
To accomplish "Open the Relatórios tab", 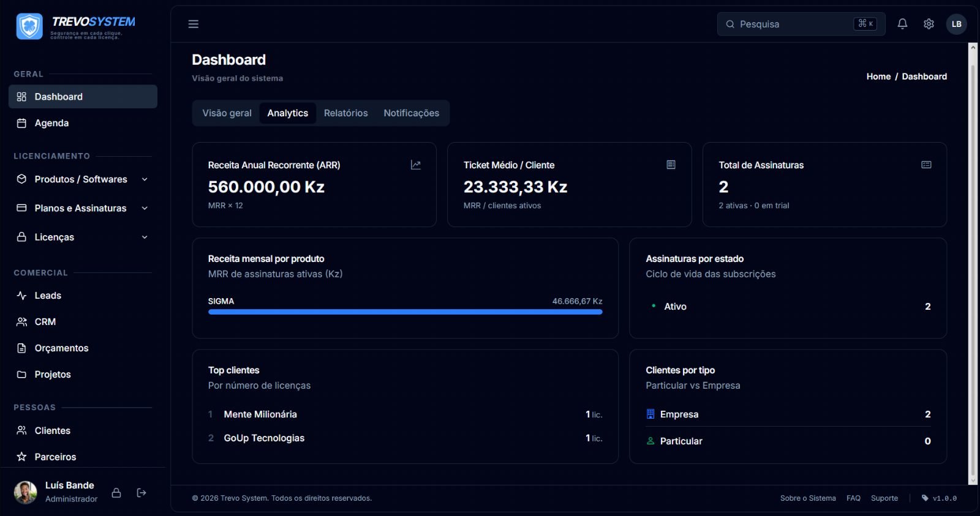I will pyautogui.click(x=346, y=113).
